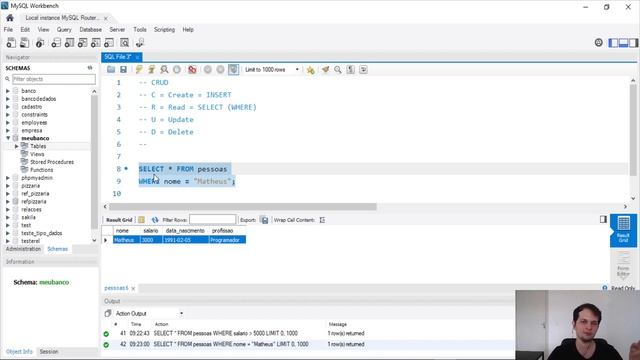Viewport: 640px width, 360px height.
Task: Stop query execution button
Action: tap(177, 70)
